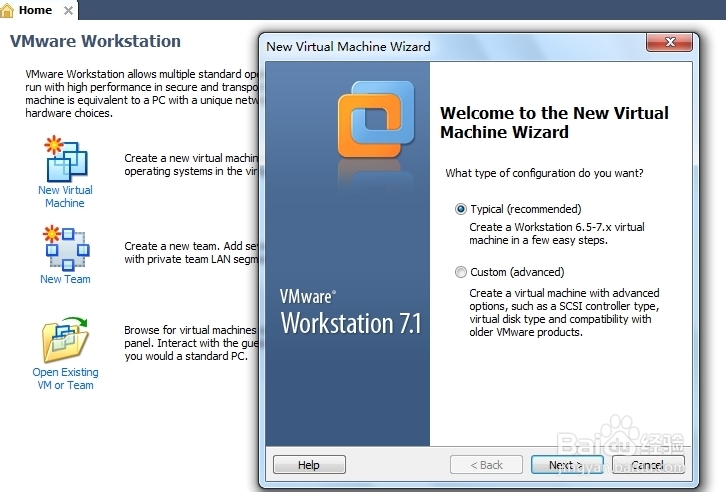Open the Open Existing VM or Team link
The height and width of the screenshot is (492, 726).
(x=65, y=379)
